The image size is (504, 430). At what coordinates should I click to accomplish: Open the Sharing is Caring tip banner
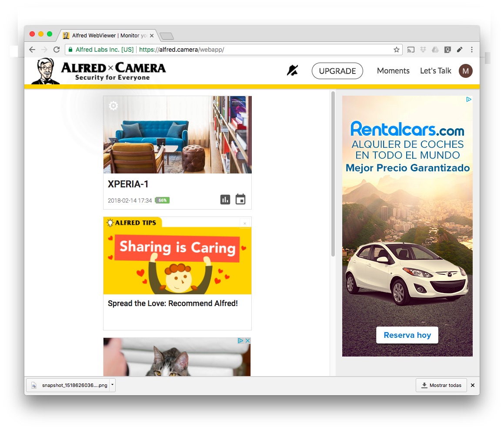[x=177, y=260]
